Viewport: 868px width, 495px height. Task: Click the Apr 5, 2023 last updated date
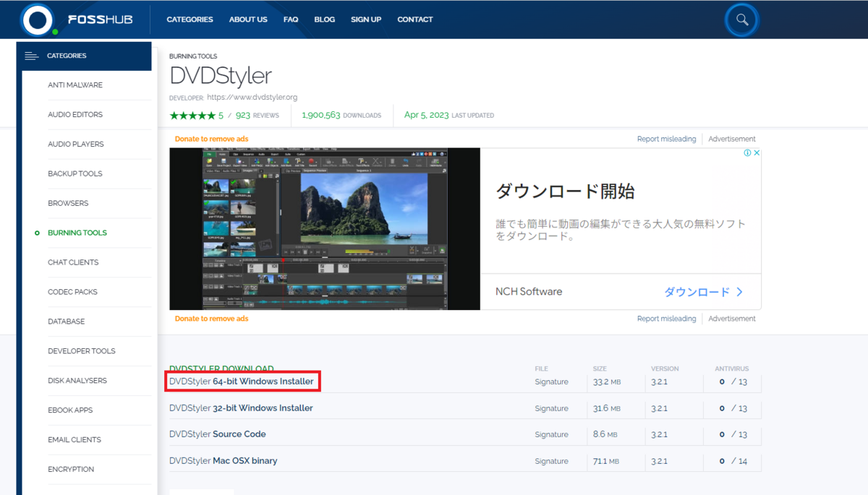pos(449,115)
